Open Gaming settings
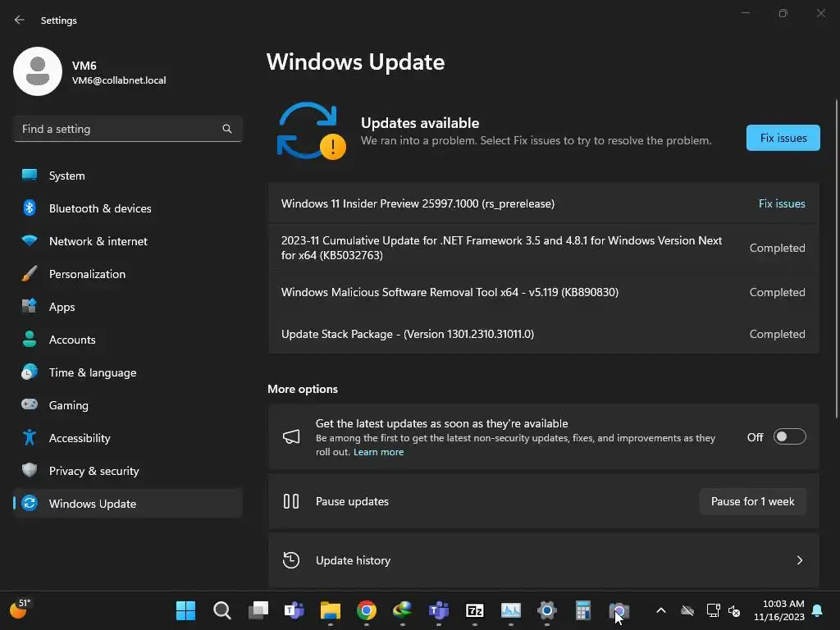Viewport: 840px width, 630px height. click(128, 405)
